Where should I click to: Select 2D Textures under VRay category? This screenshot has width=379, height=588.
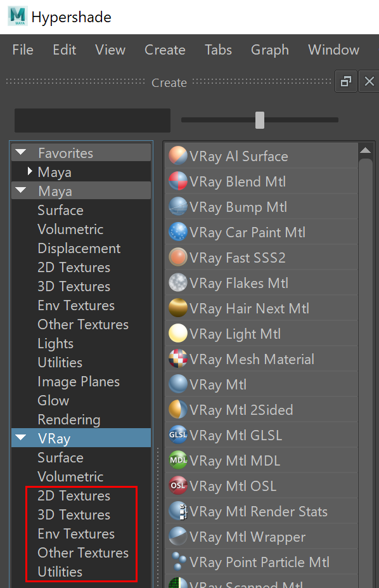[74, 496]
